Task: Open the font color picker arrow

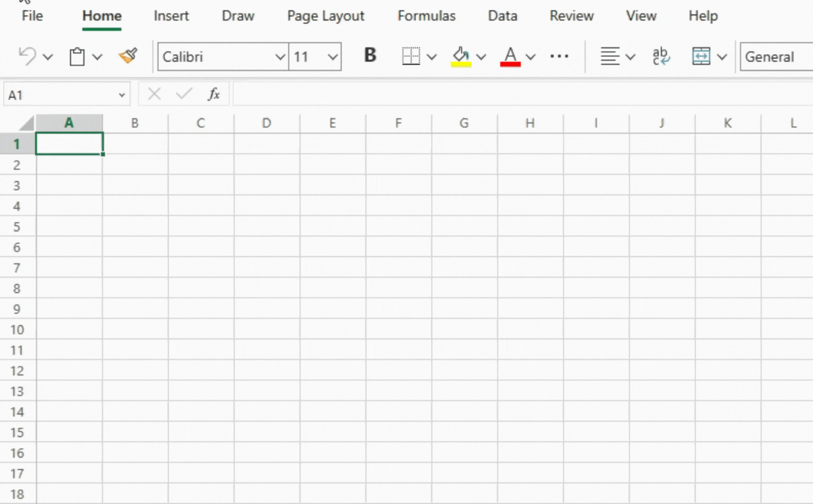Action: (x=531, y=57)
